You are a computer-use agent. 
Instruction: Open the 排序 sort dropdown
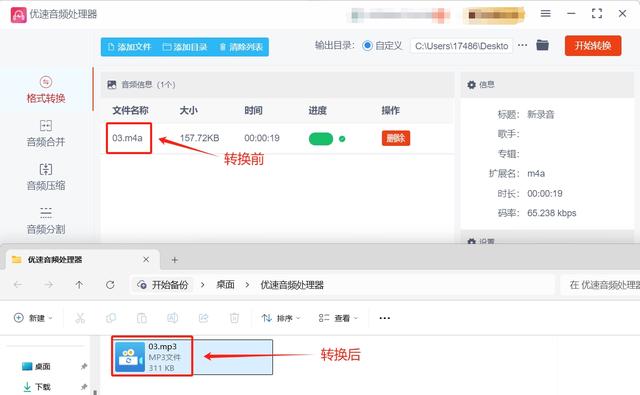click(281, 318)
